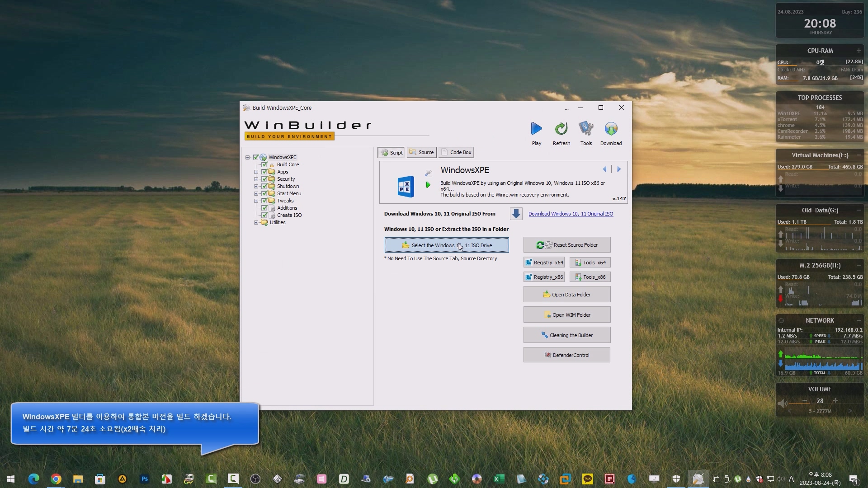This screenshot has height=488, width=868.
Task: Click Open Data Folder button
Action: pos(567,295)
